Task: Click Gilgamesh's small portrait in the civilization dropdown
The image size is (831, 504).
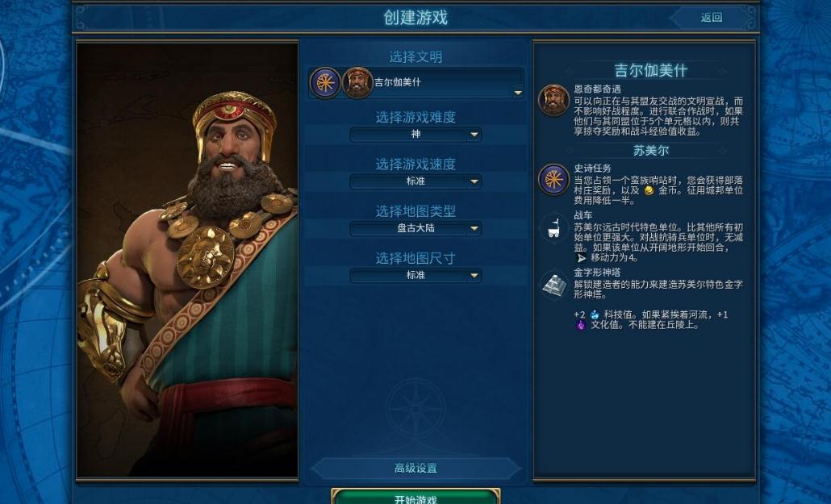Action: [357, 83]
